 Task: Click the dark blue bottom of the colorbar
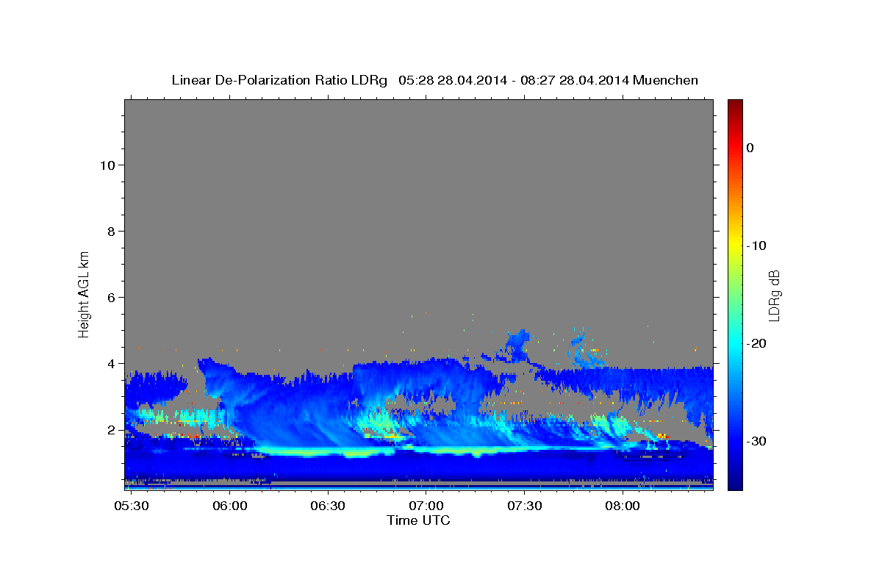pos(735,484)
